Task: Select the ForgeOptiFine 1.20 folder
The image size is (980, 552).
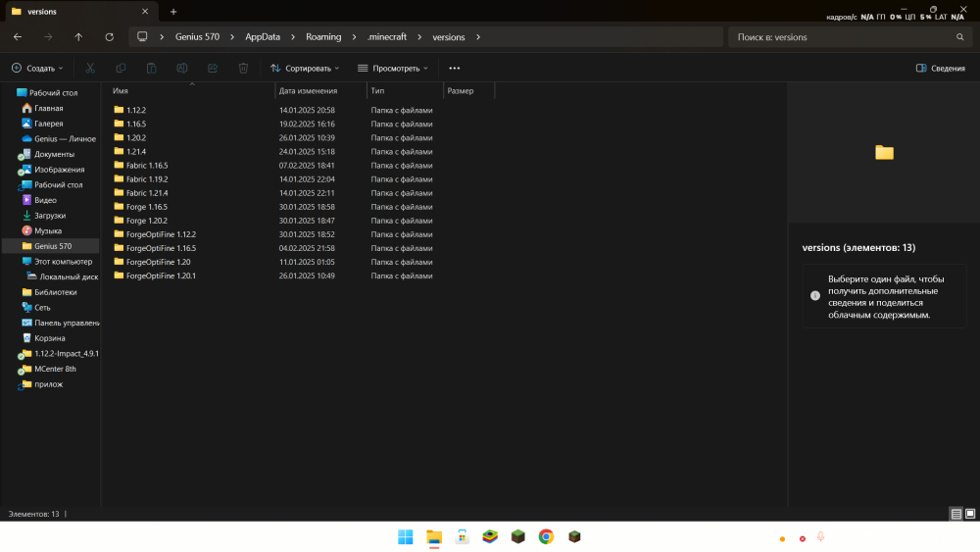Action: pos(158,262)
